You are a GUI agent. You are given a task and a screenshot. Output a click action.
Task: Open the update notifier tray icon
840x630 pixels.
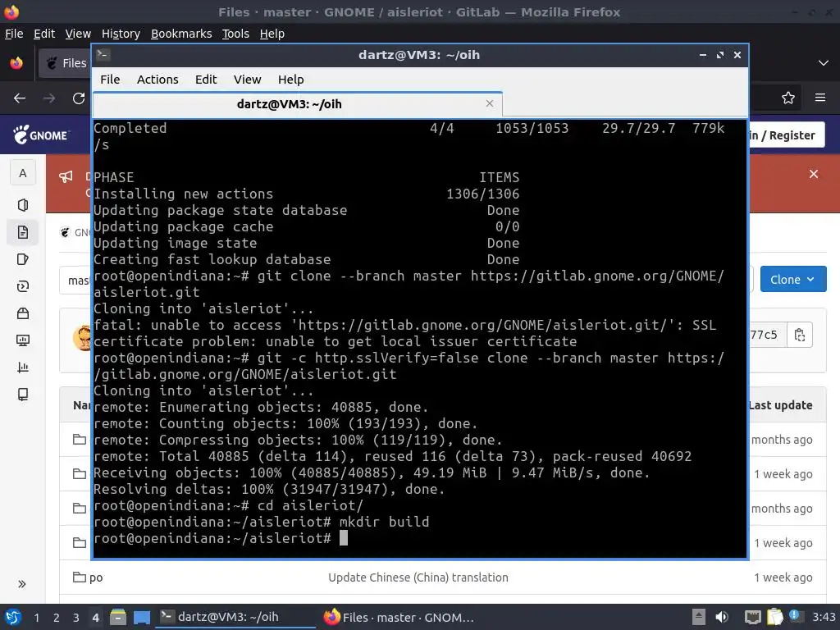795,616
